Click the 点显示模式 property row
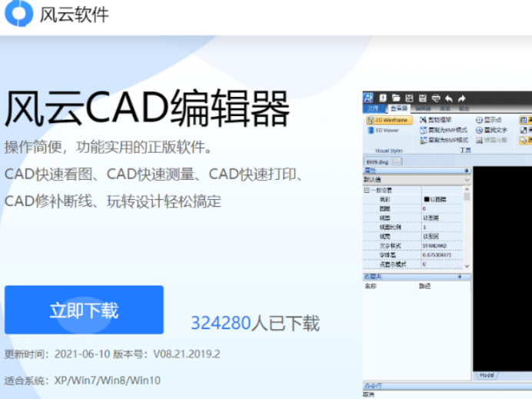This screenshot has height=399, width=532. point(414,264)
